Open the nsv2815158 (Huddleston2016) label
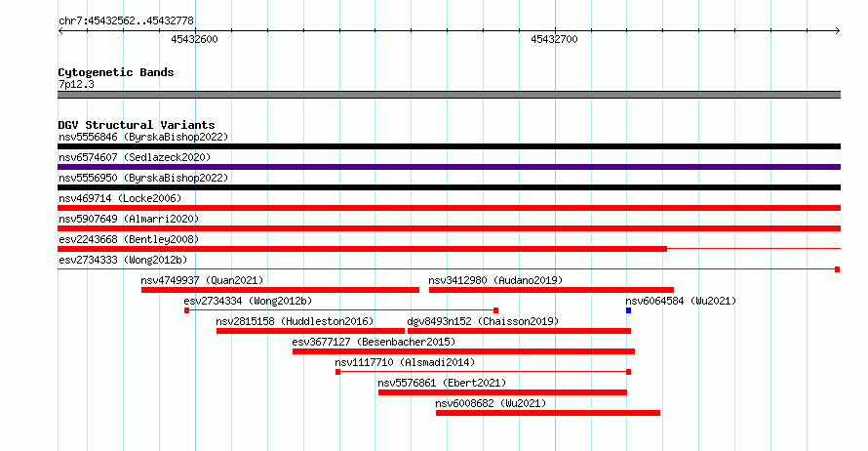 click(x=295, y=321)
